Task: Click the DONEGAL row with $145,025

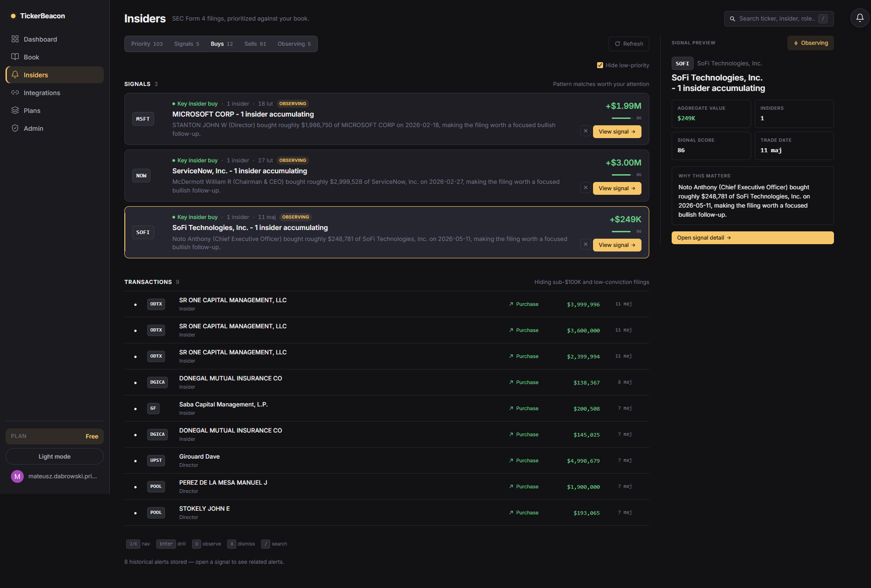Action: pos(387,434)
